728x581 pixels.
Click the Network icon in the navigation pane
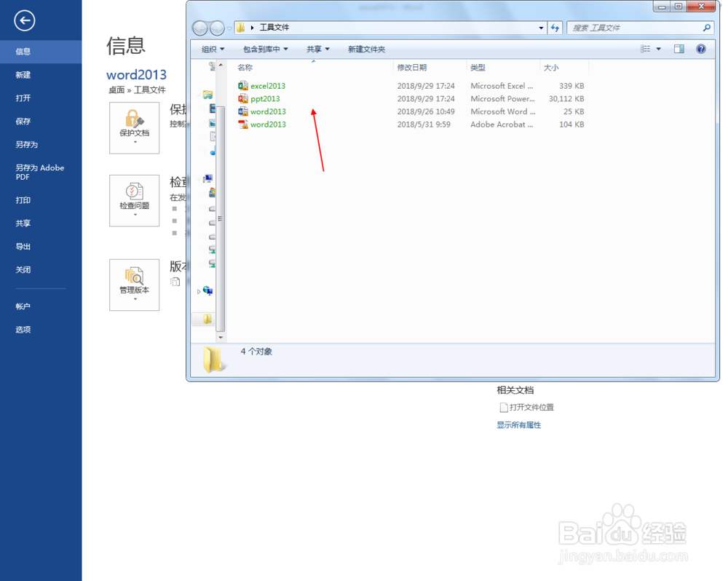208,289
